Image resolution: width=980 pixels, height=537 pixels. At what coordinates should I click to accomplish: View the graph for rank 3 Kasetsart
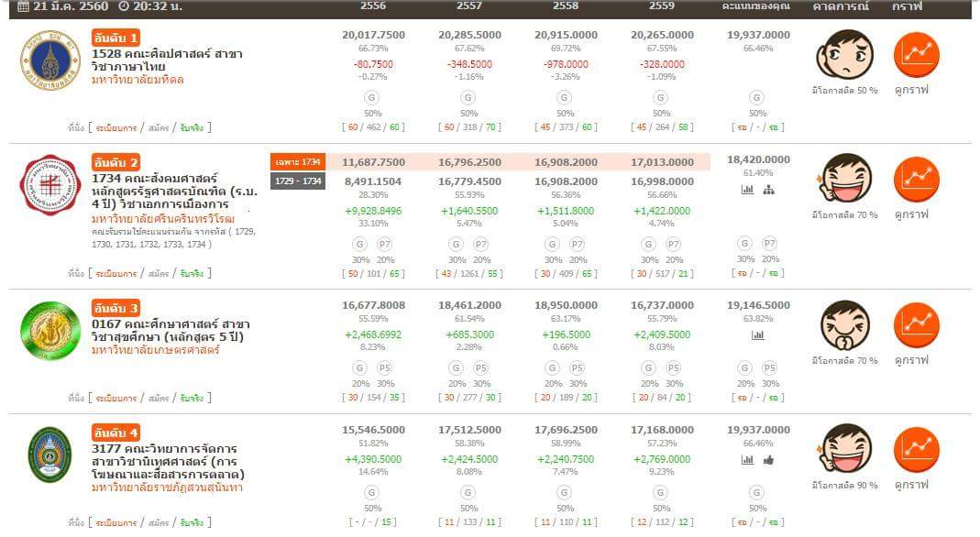(x=916, y=325)
